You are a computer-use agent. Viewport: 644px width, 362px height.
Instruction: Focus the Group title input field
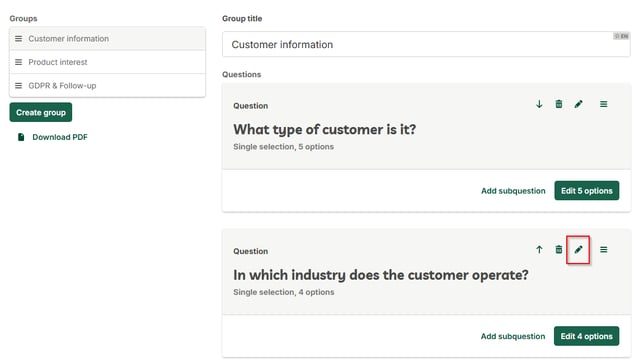pyautogui.click(x=426, y=44)
